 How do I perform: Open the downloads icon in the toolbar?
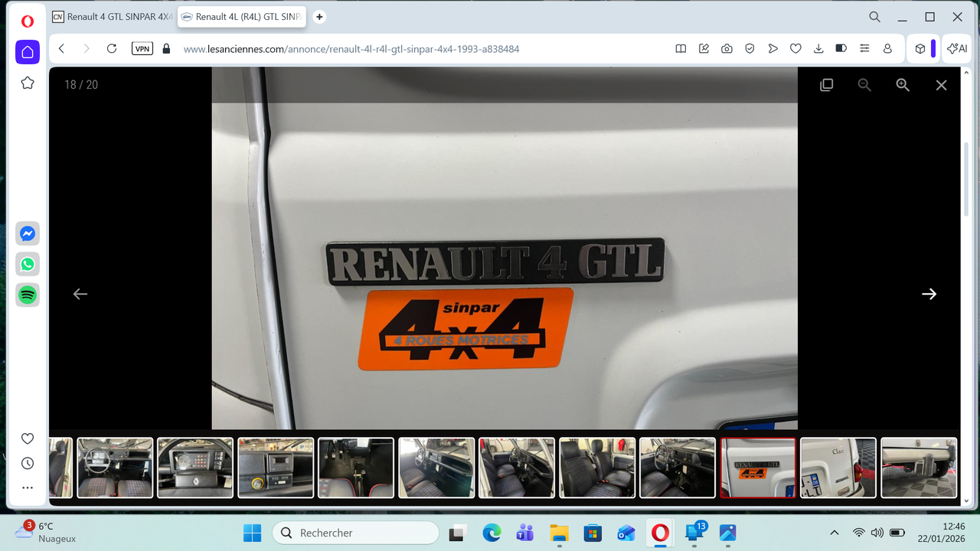[x=818, y=48]
